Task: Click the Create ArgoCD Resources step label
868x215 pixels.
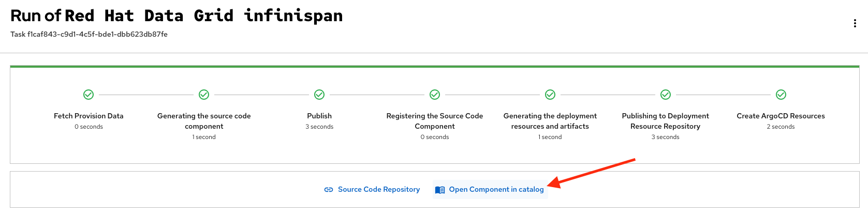Action: click(781, 116)
